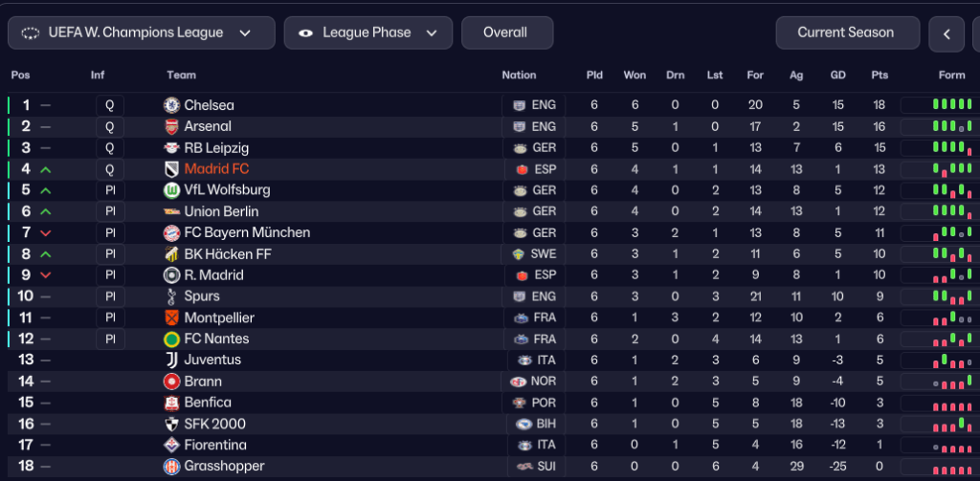Click Chelsea's form indicator bars
Viewport: 980px width, 481px height.
coord(950,105)
